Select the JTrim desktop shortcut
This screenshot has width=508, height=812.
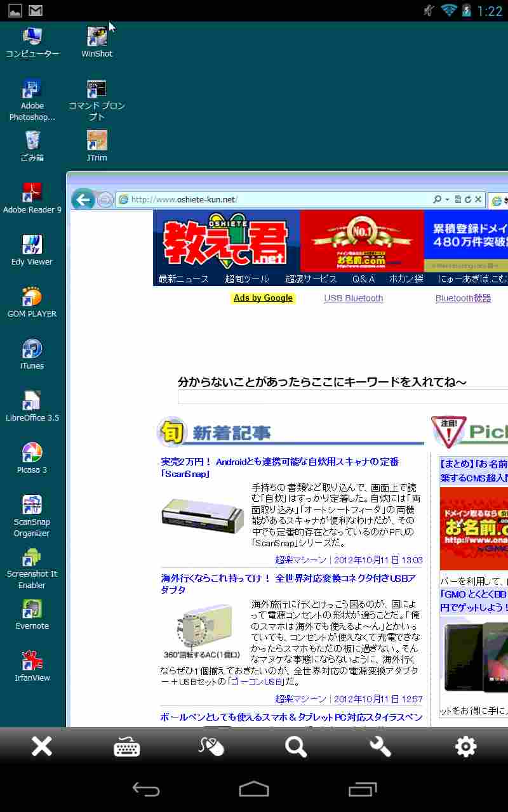pyautogui.click(x=97, y=147)
